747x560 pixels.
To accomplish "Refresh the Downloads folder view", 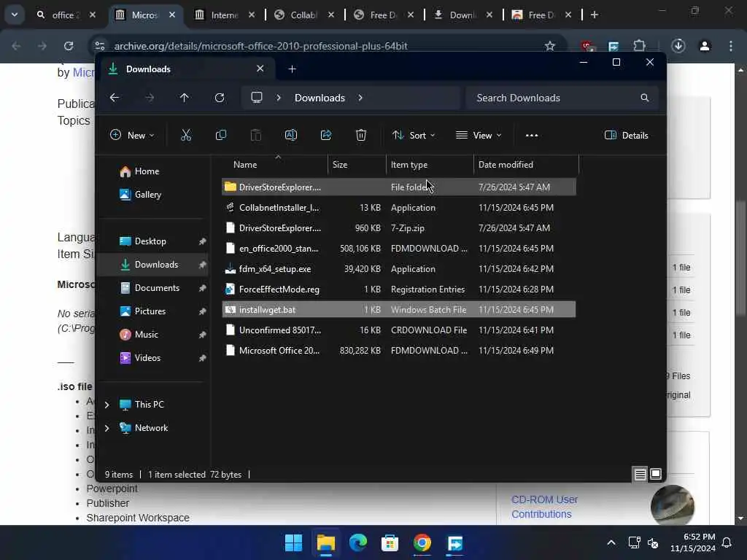I will click(220, 98).
